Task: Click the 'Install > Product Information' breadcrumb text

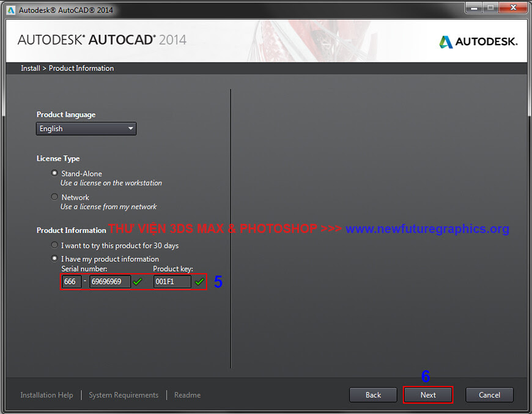Action: click(x=67, y=68)
